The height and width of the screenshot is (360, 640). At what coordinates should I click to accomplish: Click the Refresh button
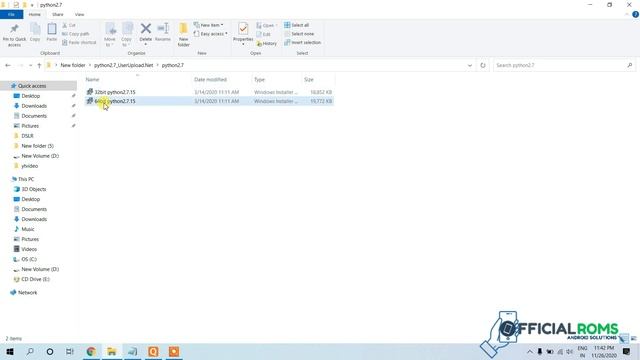pyautogui.click(x=483, y=65)
